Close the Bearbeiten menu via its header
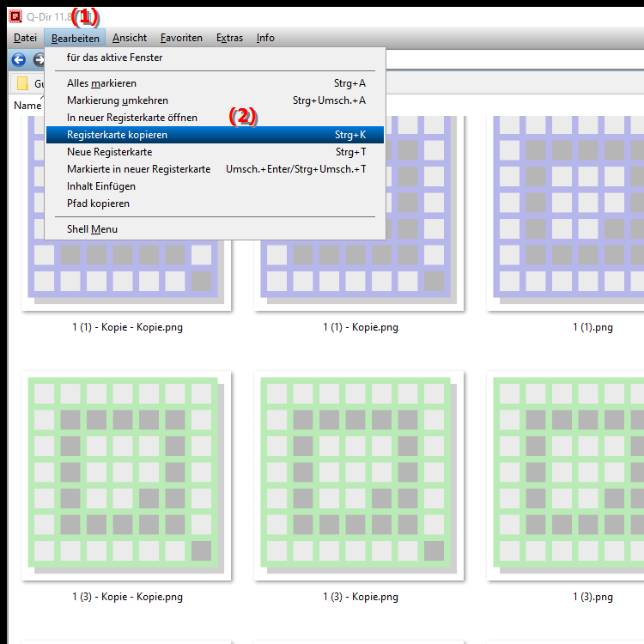The image size is (644, 644). pos(75,38)
